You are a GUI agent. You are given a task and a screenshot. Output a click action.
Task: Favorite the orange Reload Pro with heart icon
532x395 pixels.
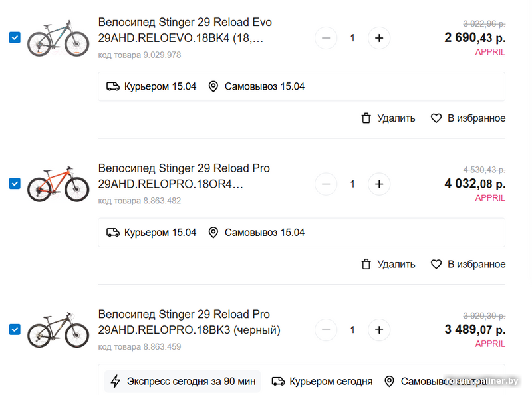(x=436, y=264)
